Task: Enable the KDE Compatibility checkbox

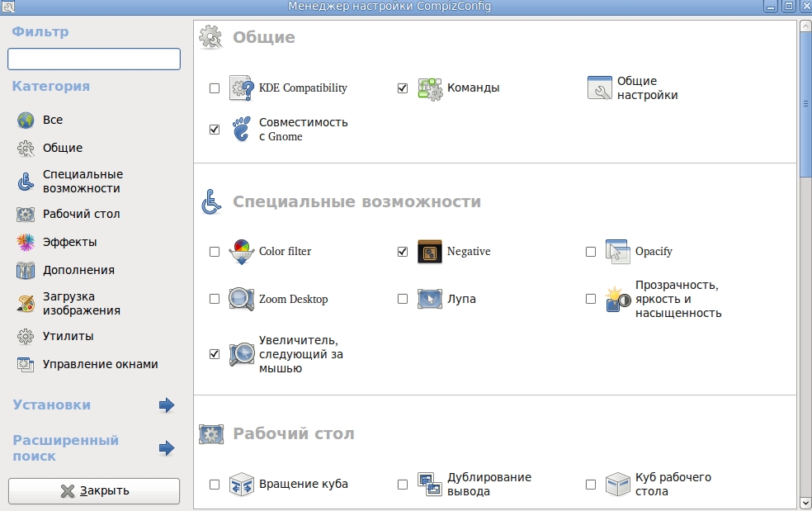Action: 215,88
